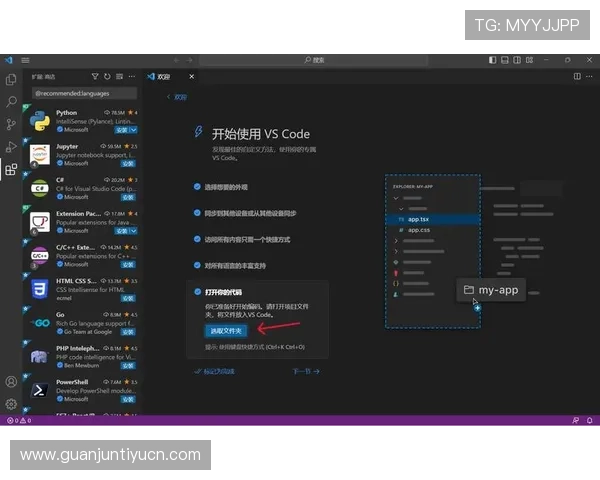Install the PowerShell extension
The image size is (600, 480).
(x=128, y=400)
